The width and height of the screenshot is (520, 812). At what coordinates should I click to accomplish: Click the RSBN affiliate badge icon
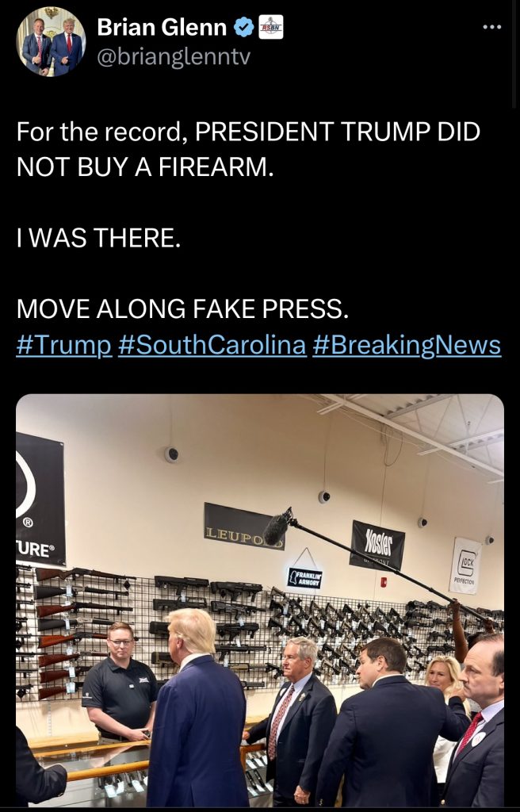pos(271,27)
